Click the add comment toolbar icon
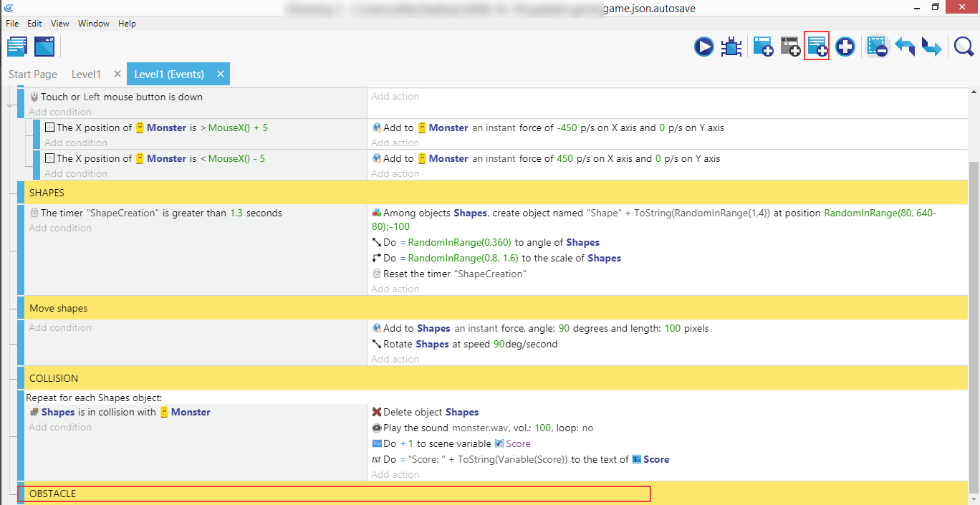Screen dimensions: 980x505 click(817, 47)
